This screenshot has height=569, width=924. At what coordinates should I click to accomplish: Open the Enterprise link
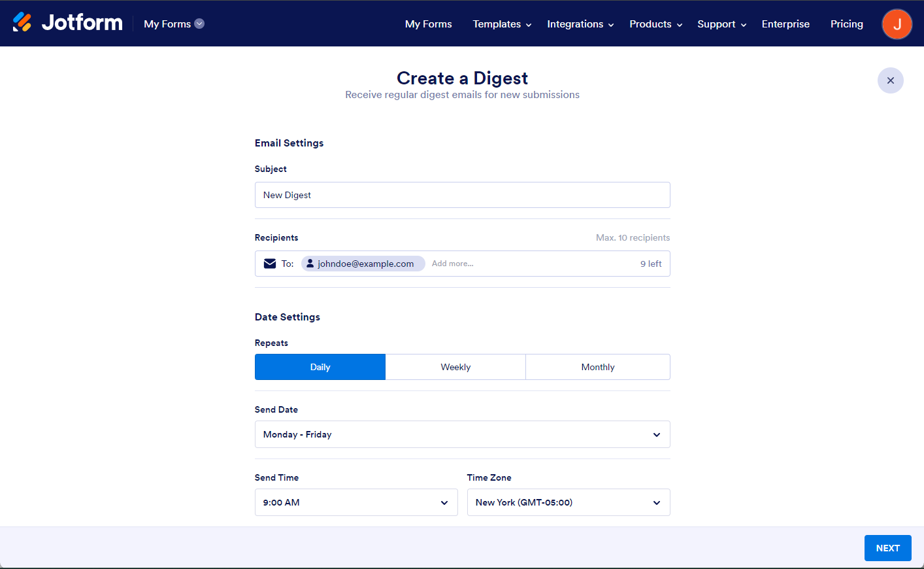(x=785, y=24)
